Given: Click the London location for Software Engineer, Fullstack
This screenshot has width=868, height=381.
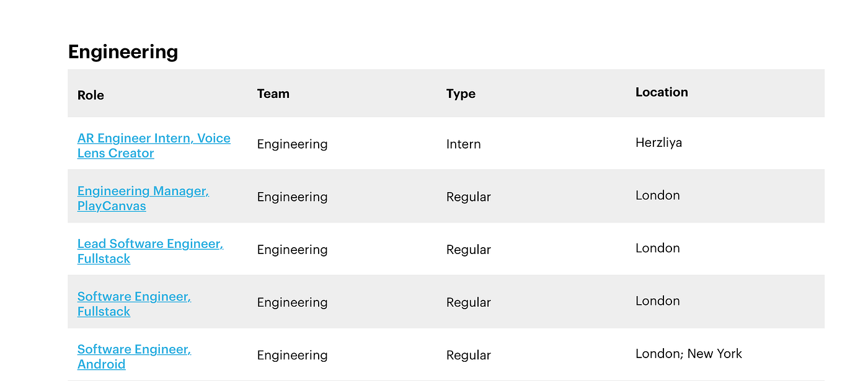Looking at the screenshot, I should coord(658,300).
